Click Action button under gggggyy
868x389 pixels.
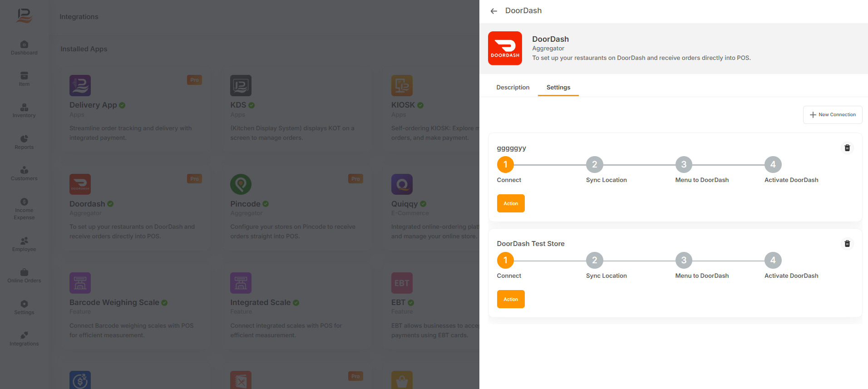[511, 203]
